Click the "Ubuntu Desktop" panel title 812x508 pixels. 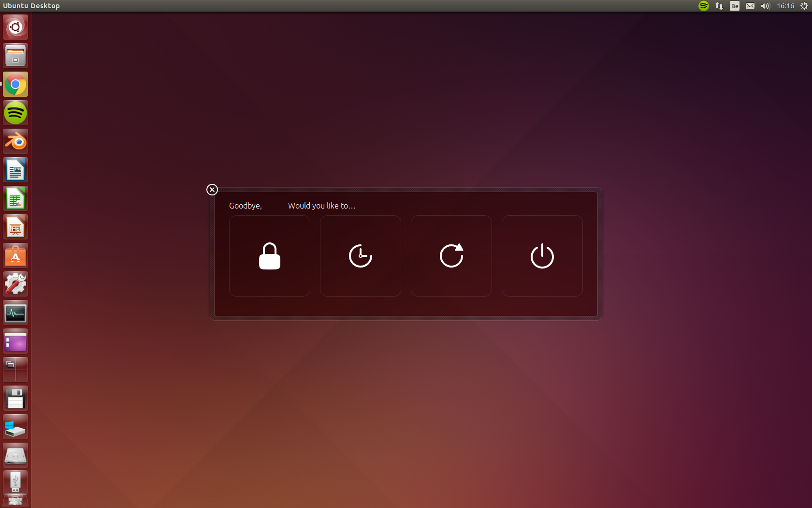tap(31, 6)
